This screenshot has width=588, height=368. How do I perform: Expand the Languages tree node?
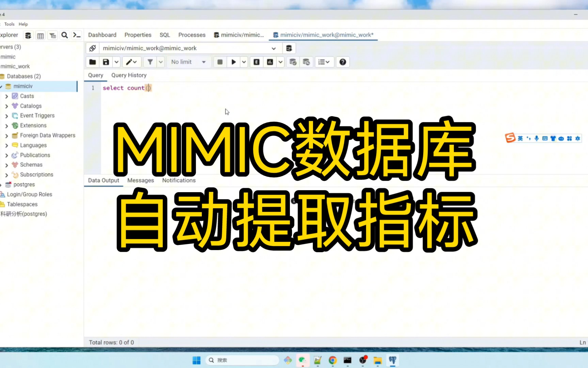[6, 145]
